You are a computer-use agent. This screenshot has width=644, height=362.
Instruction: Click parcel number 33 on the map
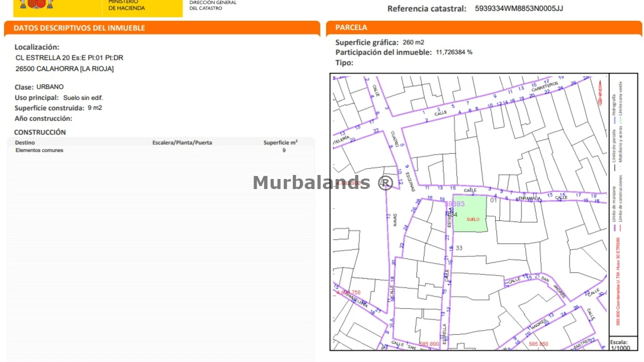pyautogui.click(x=459, y=248)
